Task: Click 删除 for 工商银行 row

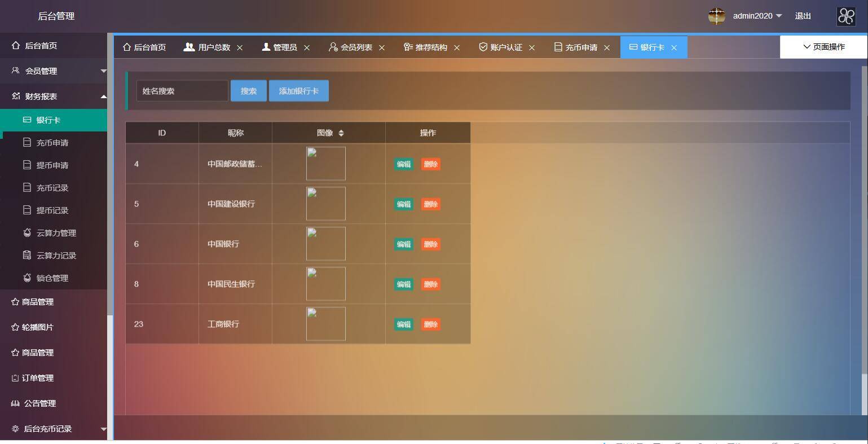Action: tap(430, 324)
